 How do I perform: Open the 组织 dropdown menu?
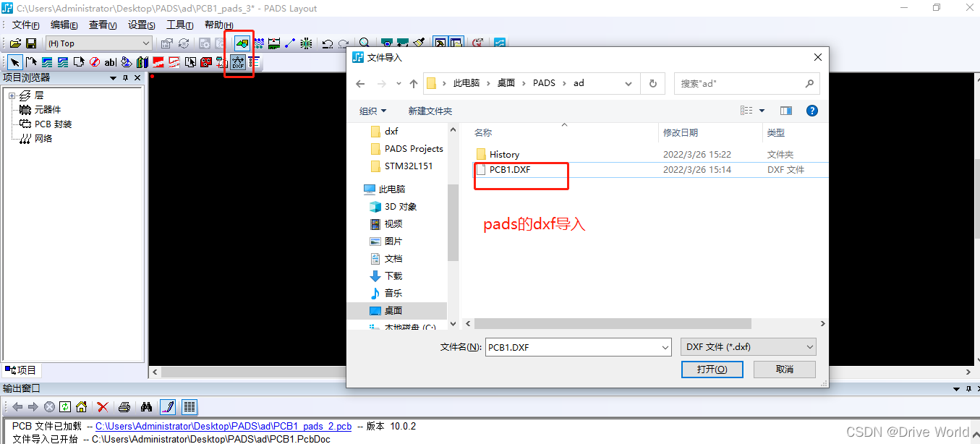pyautogui.click(x=372, y=111)
